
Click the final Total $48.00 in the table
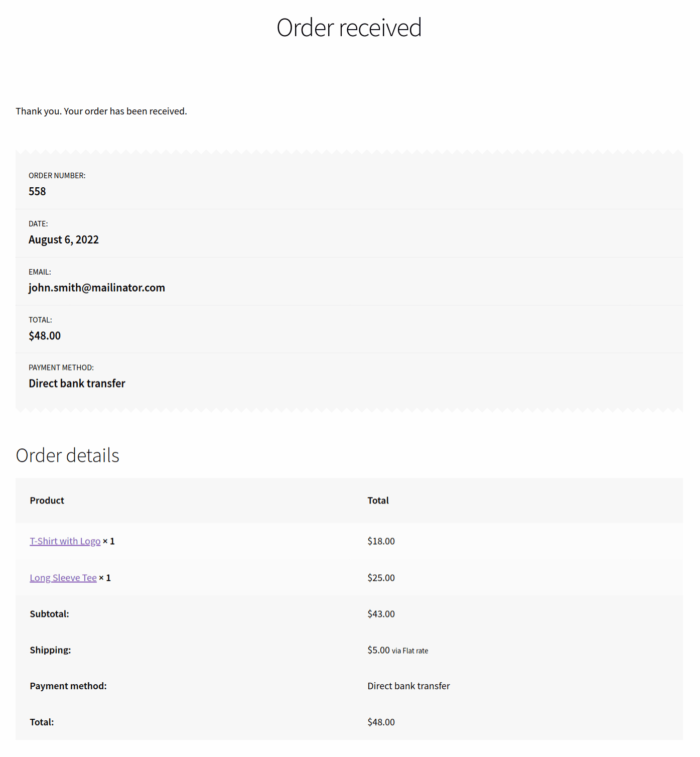coord(381,722)
